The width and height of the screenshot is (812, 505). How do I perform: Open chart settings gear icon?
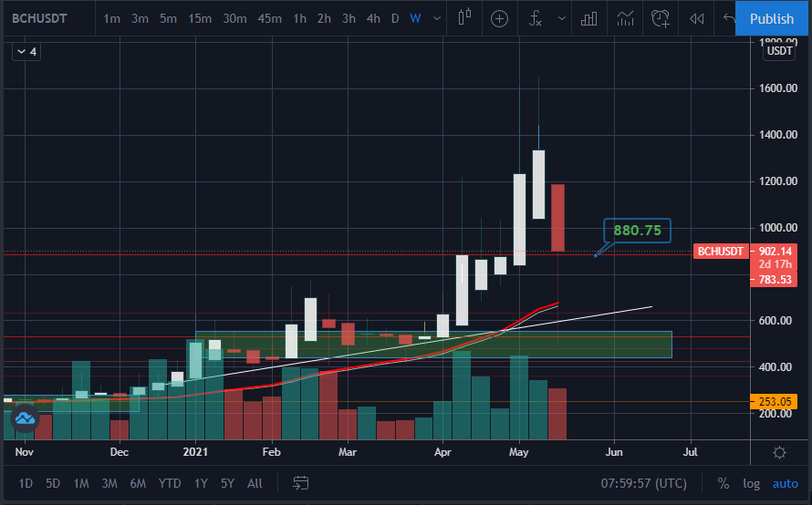(x=779, y=453)
